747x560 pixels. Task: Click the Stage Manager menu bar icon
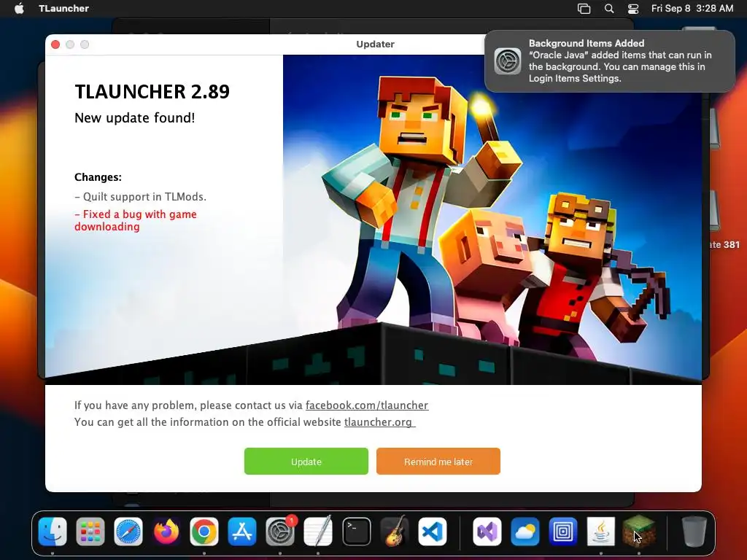tap(584, 9)
